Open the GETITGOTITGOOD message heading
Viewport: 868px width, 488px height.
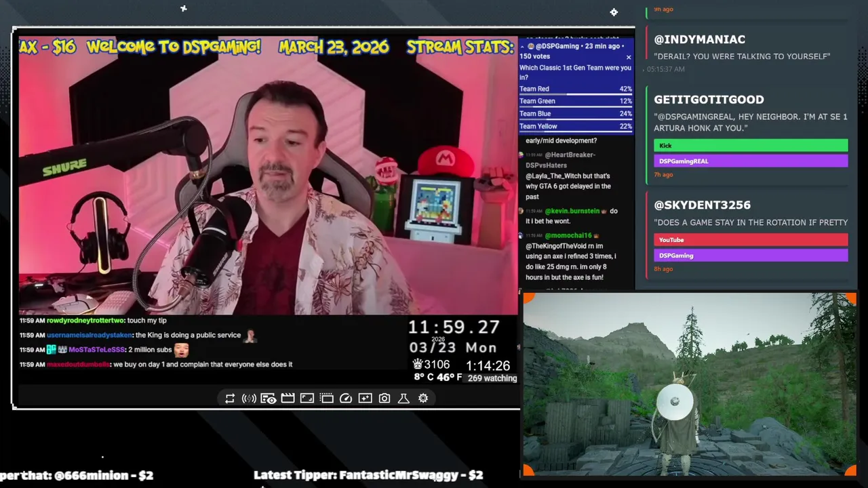[x=709, y=100]
